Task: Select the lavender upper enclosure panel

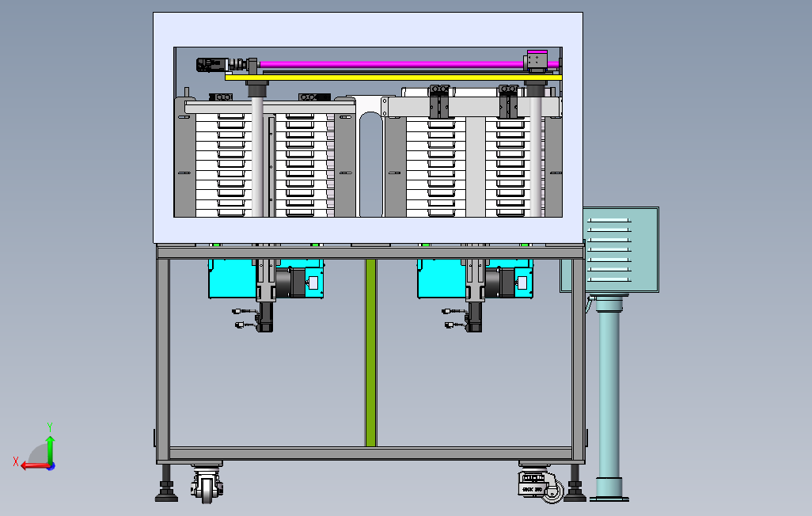Action: [368, 29]
